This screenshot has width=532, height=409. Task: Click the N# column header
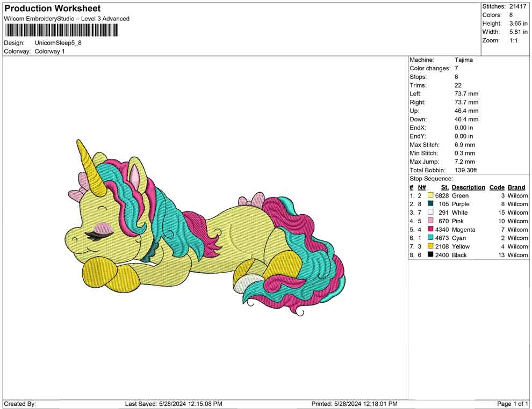pyautogui.click(x=422, y=187)
